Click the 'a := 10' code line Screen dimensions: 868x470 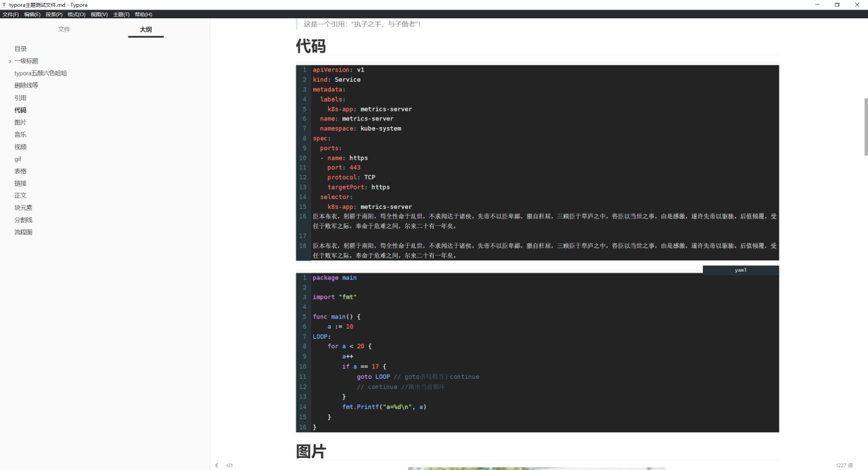pos(340,327)
